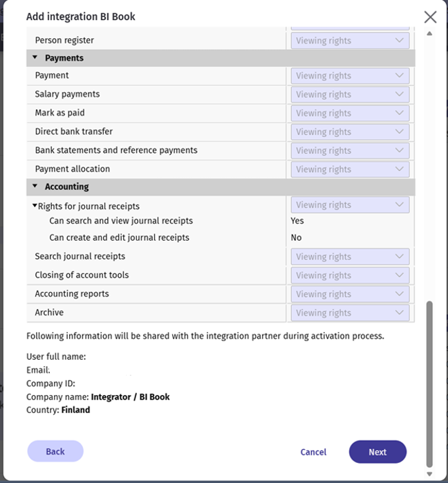
Task: Collapse the Accounting section triangle
Action: [x=35, y=186]
